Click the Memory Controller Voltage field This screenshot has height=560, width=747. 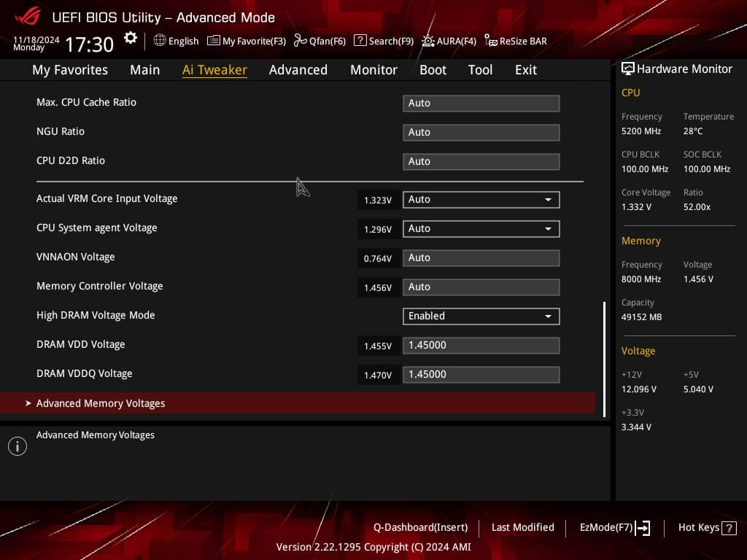click(481, 287)
